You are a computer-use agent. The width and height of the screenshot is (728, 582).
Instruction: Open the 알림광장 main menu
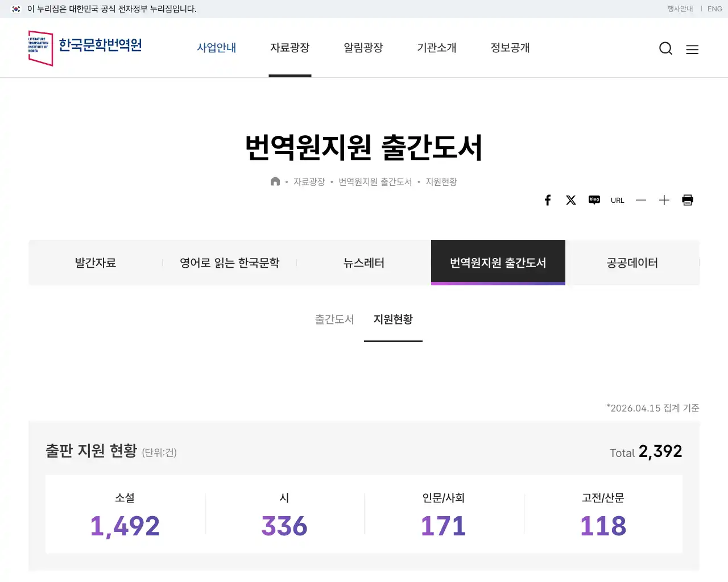[363, 48]
